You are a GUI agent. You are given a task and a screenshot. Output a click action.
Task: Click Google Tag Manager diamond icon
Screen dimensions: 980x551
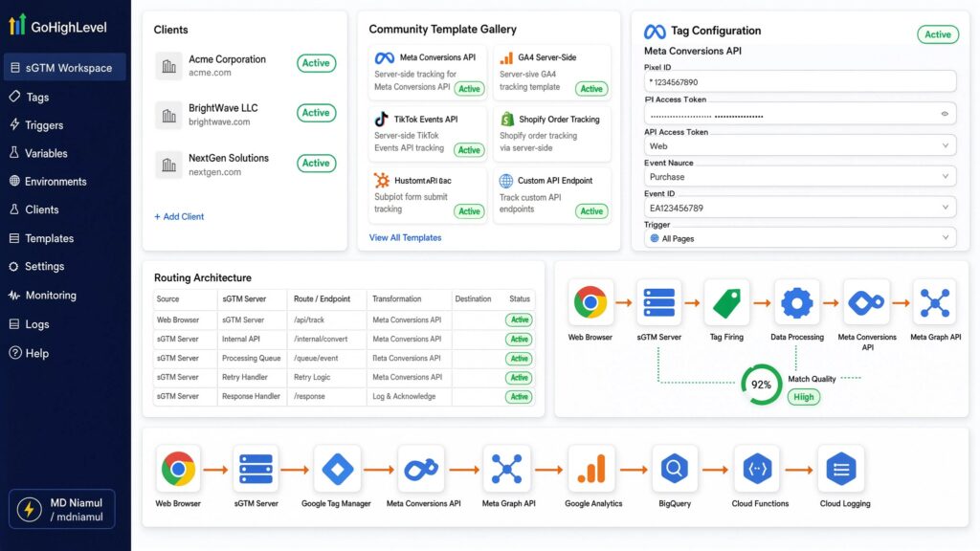[x=337, y=469]
